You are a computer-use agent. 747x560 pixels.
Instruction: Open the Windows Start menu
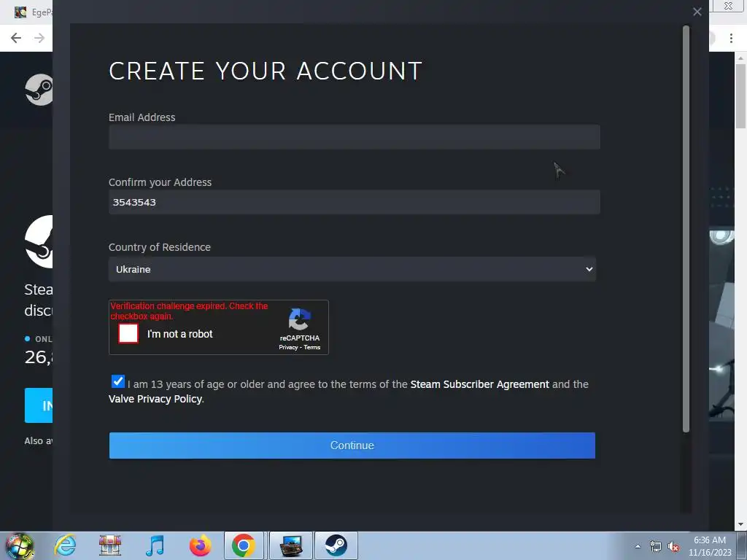click(x=20, y=545)
